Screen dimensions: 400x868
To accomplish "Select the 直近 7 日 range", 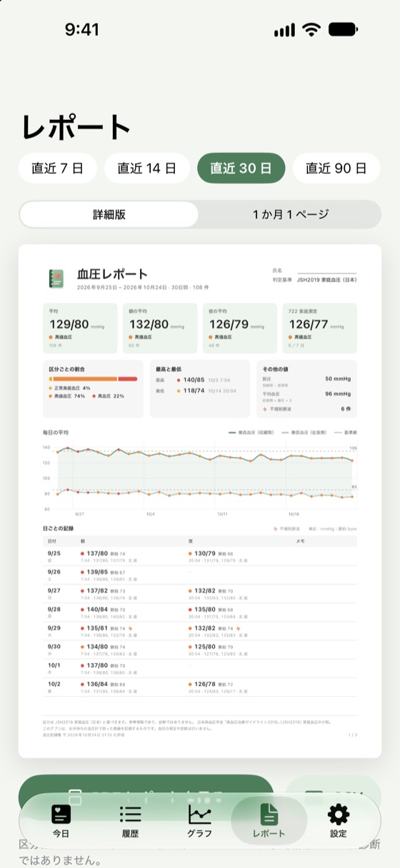I will [57, 168].
